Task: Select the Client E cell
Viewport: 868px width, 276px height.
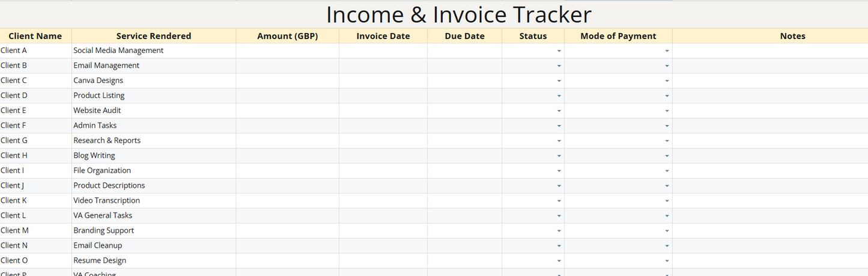Action: click(x=35, y=111)
